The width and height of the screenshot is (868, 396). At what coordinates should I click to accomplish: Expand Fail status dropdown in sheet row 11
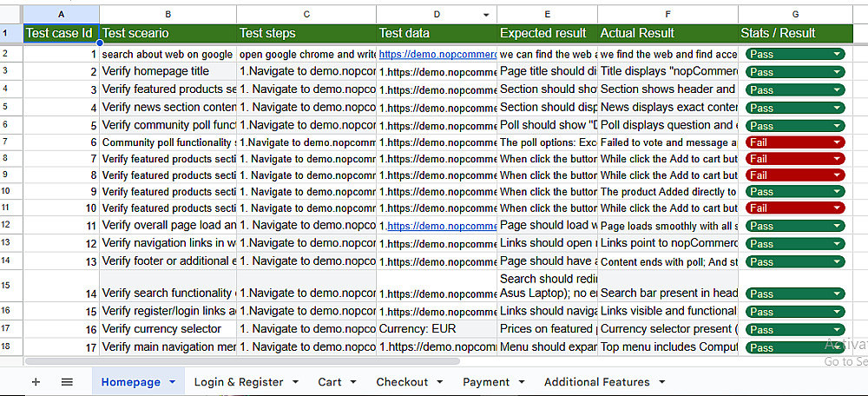click(837, 208)
